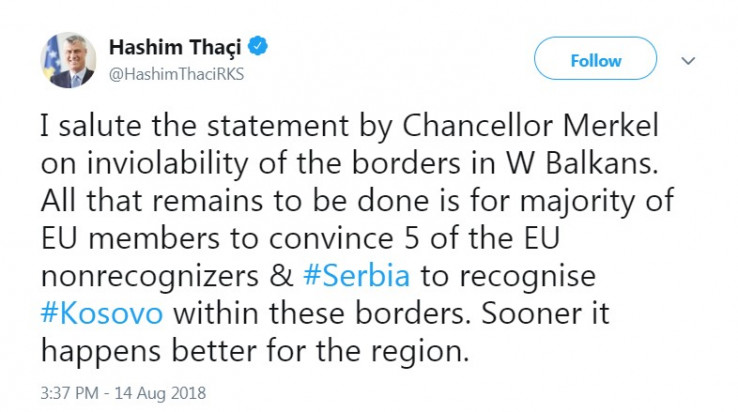Click the blue verified badge icon
The height and width of the screenshot is (412, 738).
pos(258,47)
